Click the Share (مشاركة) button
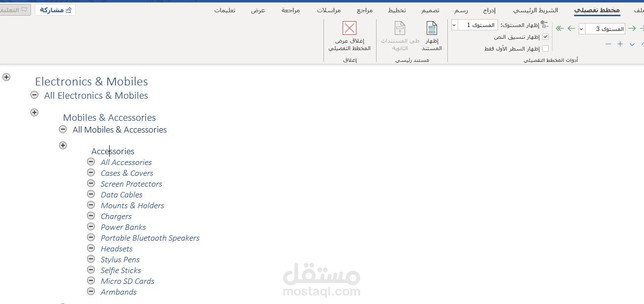 click(x=55, y=10)
